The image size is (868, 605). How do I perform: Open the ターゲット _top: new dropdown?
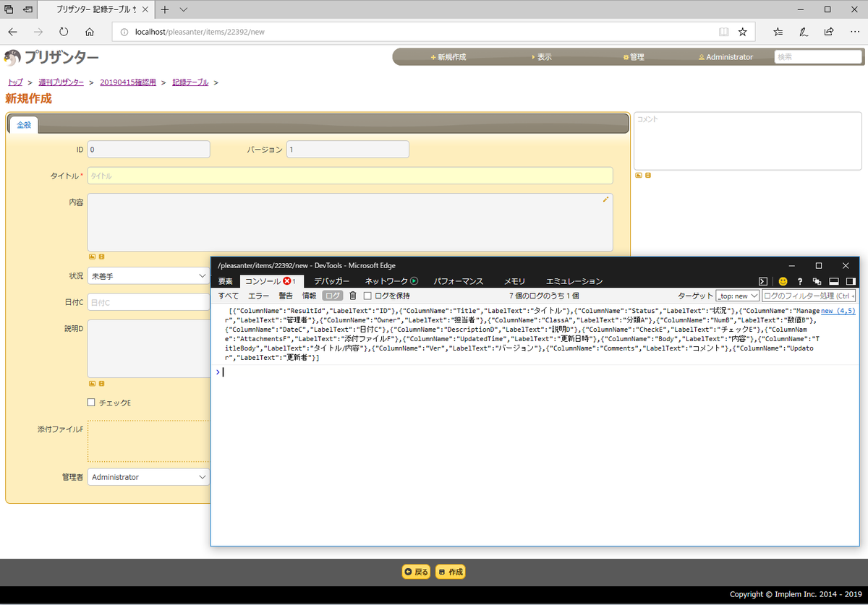coord(737,296)
